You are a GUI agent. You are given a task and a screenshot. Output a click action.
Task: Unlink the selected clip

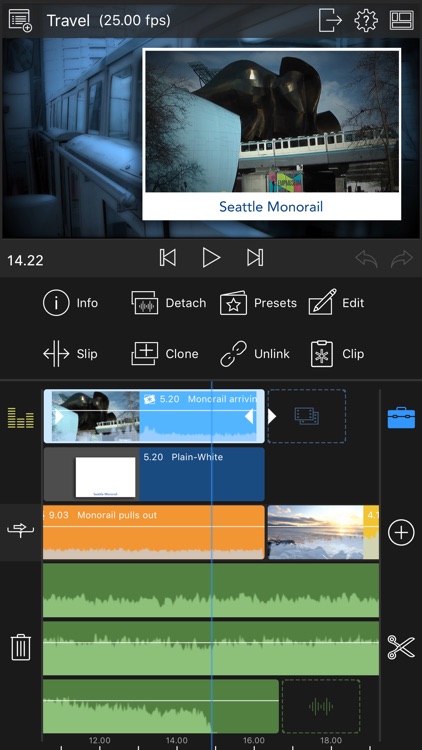[255, 354]
